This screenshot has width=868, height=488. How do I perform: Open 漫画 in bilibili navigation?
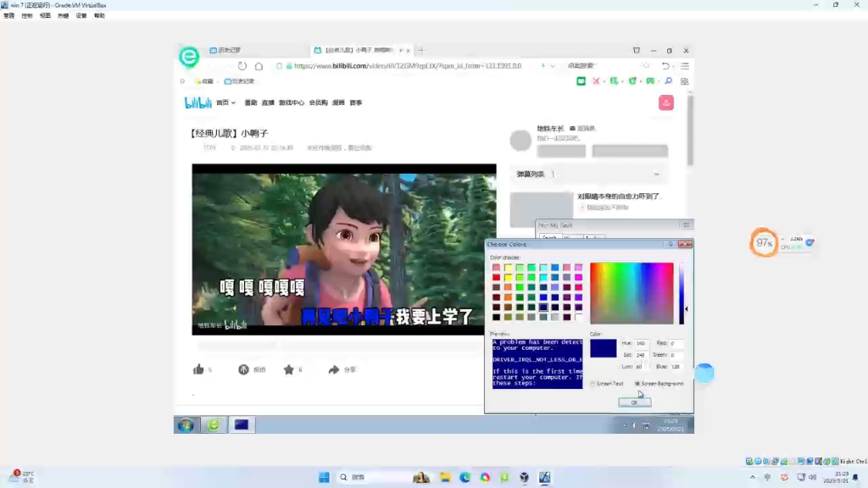point(338,103)
